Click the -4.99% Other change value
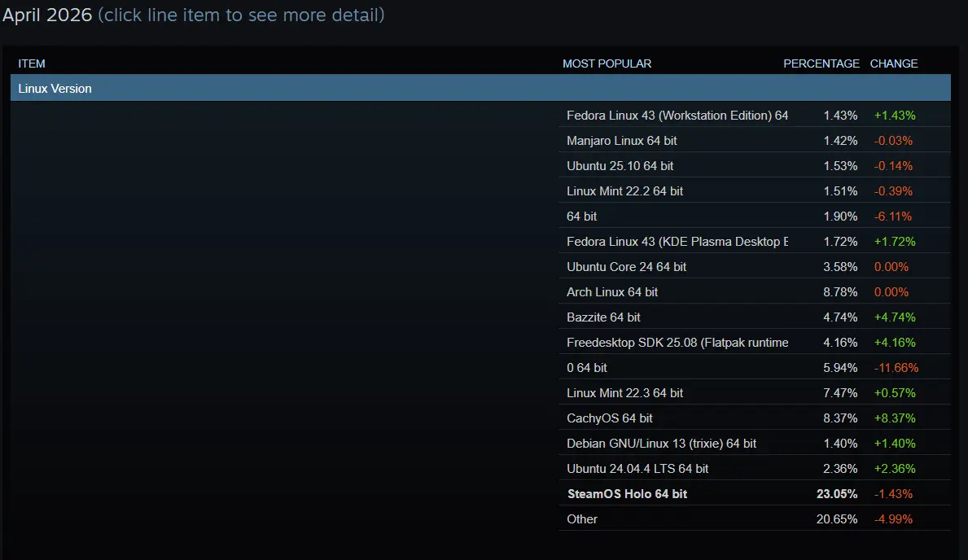The image size is (968, 560). point(893,519)
